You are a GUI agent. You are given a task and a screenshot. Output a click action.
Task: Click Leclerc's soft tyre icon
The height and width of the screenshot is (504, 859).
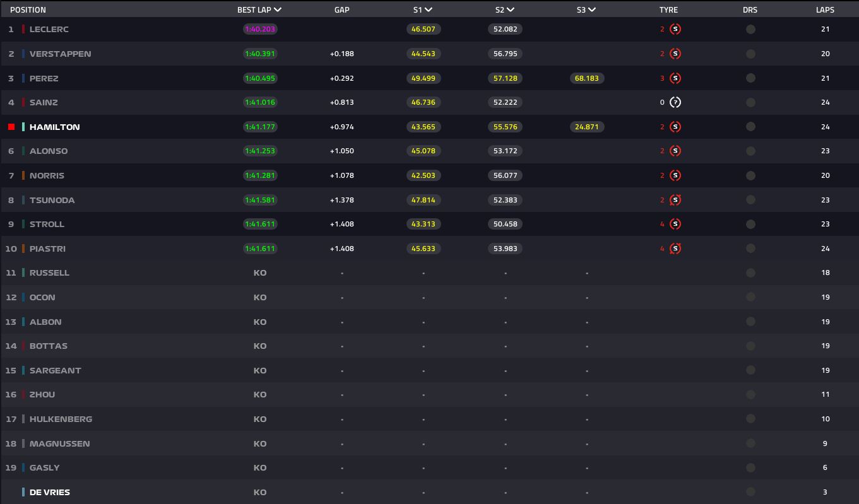675,29
